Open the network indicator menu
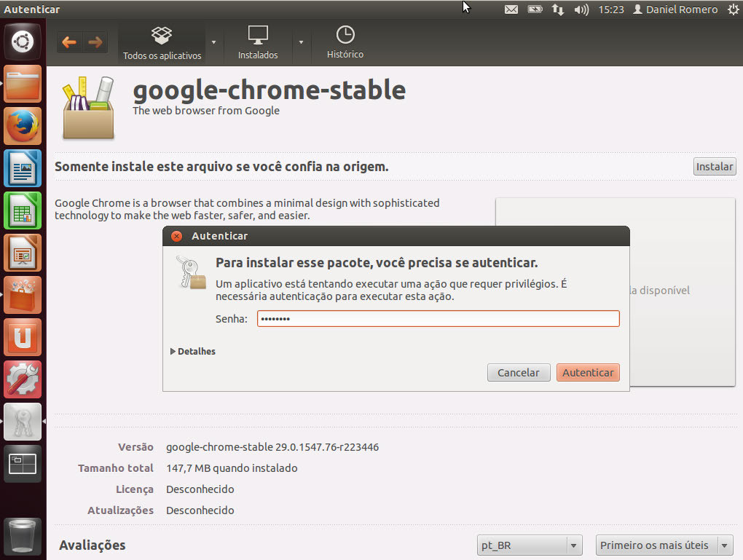This screenshot has height=560, width=743. pos(558,9)
